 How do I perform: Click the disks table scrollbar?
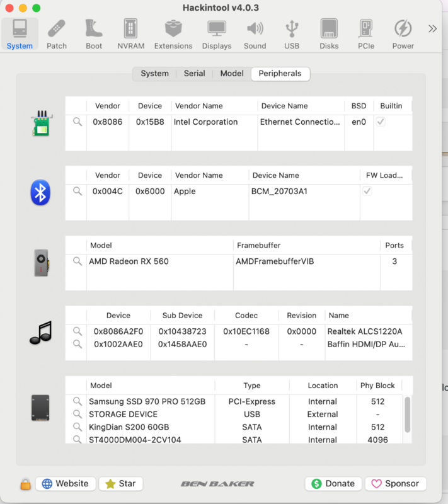click(x=407, y=415)
